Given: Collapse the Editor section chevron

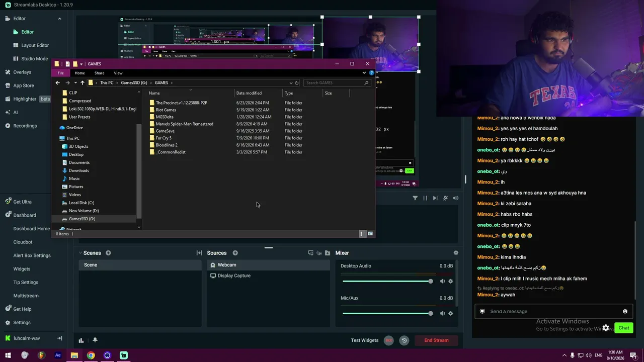Looking at the screenshot, I should (59, 19).
